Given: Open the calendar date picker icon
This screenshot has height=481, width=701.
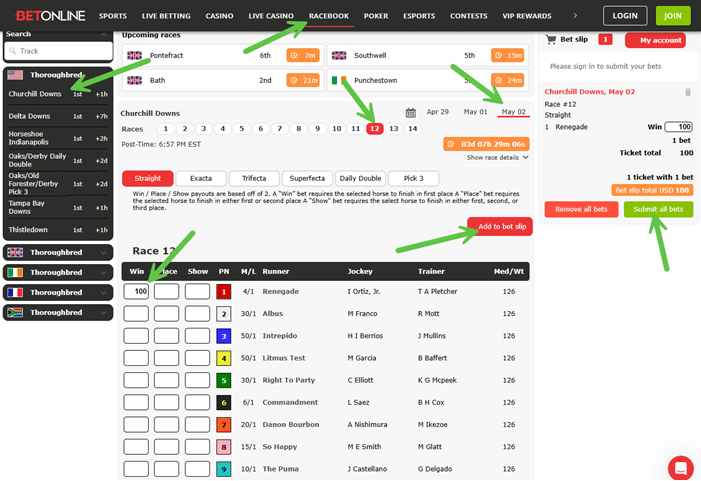Looking at the screenshot, I should click(410, 113).
